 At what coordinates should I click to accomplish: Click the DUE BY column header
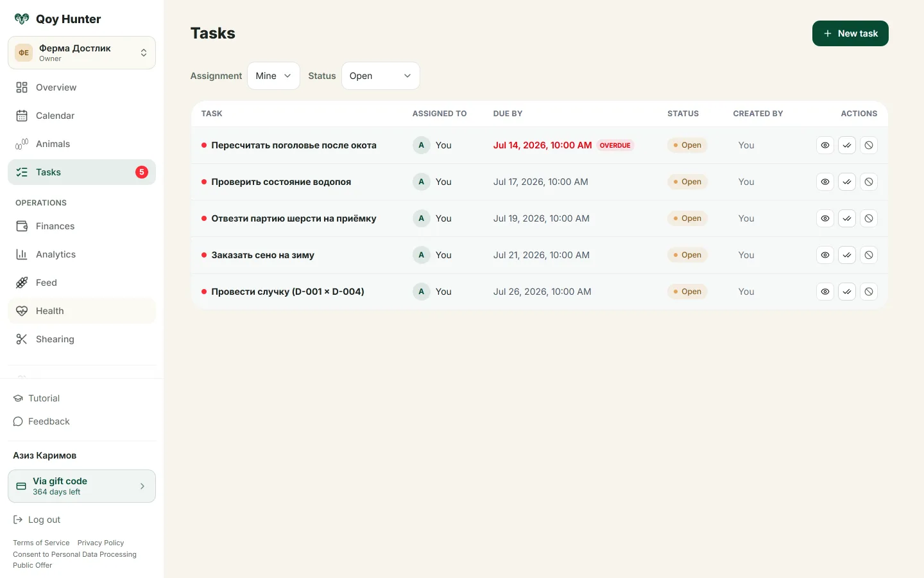[508, 114]
